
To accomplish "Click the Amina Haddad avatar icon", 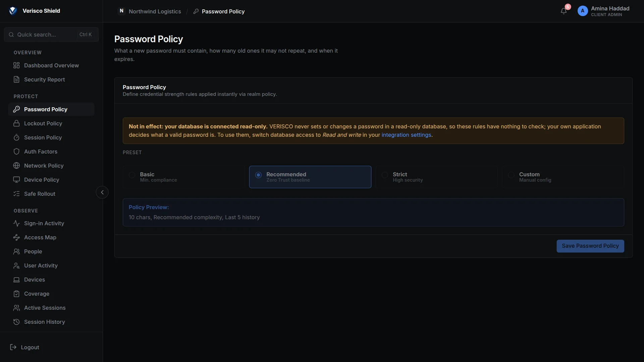I will click(583, 11).
